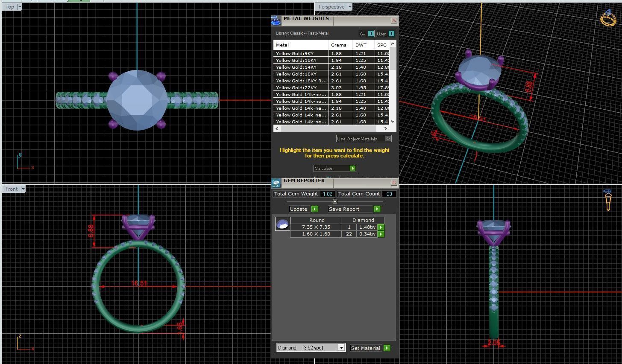Toggle the User library switch
This screenshot has width=622, height=364.
click(385, 34)
